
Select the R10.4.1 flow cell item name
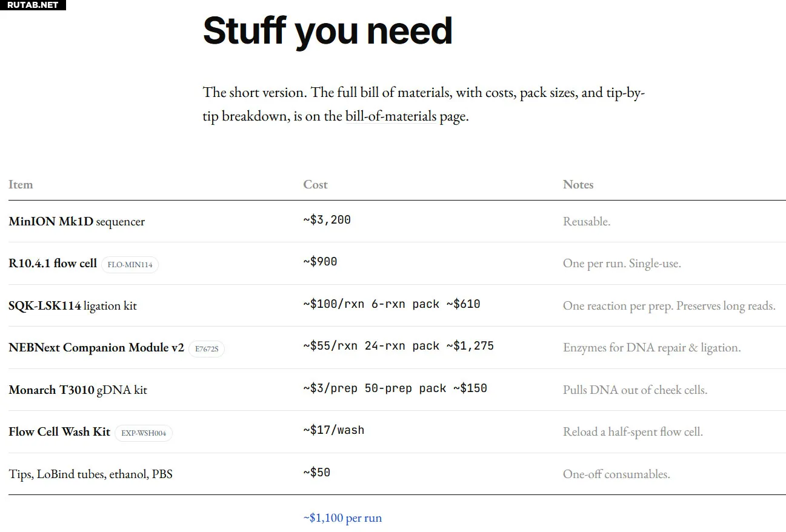[53, 264]
